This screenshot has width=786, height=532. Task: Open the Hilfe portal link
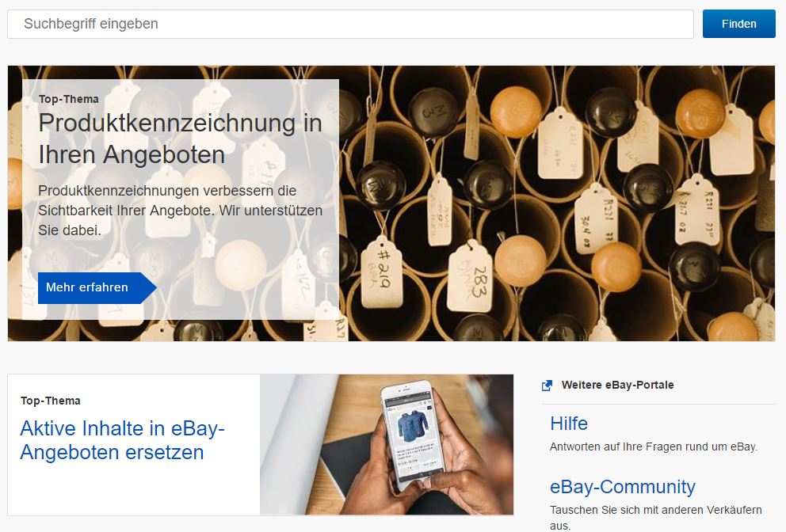click(568, 424)
